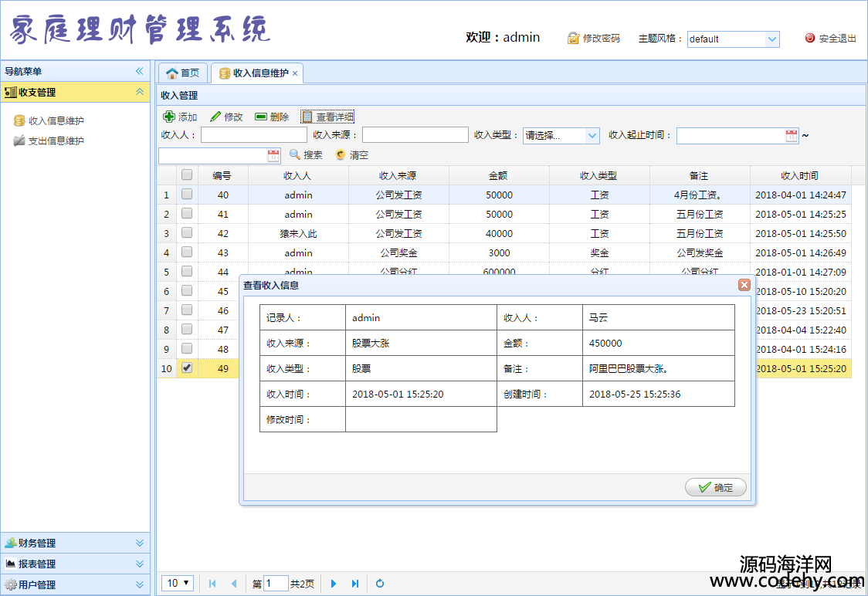The height and width of the screenshot is (596, 868).
Task: Open the income type (收入类型) dropdown
Action: click(x=592, y=136)
